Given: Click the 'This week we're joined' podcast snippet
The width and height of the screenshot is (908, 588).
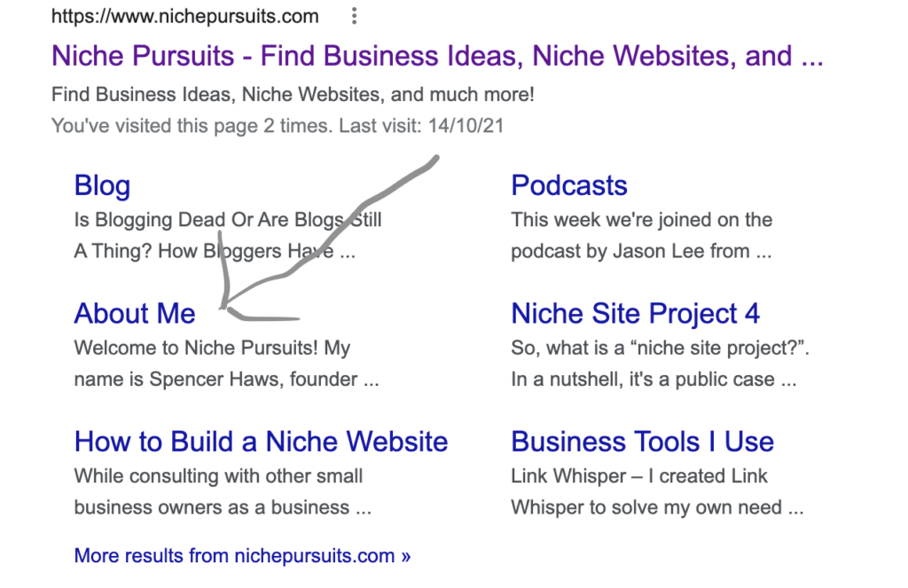Looking at the screenshot, I should [x=641, y=235].
